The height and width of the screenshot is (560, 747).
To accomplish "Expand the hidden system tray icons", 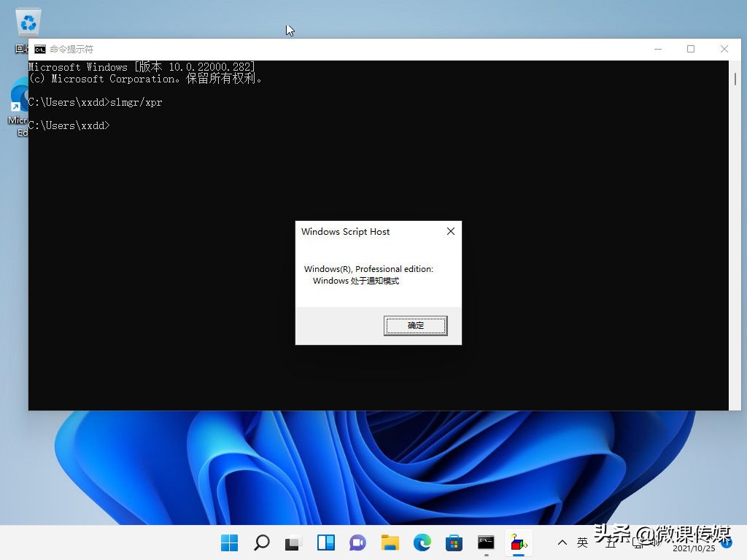I will click(x=562, y=542).
